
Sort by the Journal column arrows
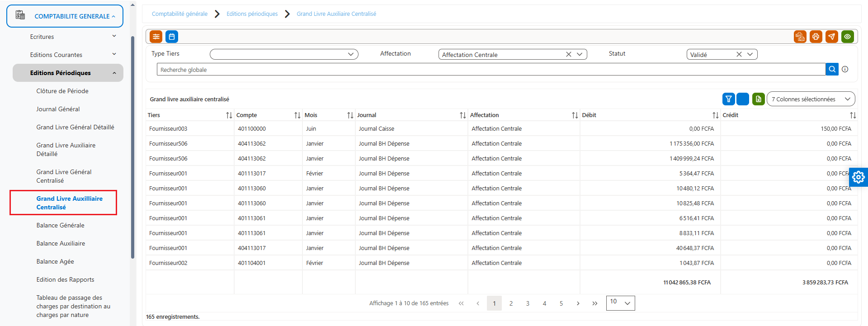[463, 115]
